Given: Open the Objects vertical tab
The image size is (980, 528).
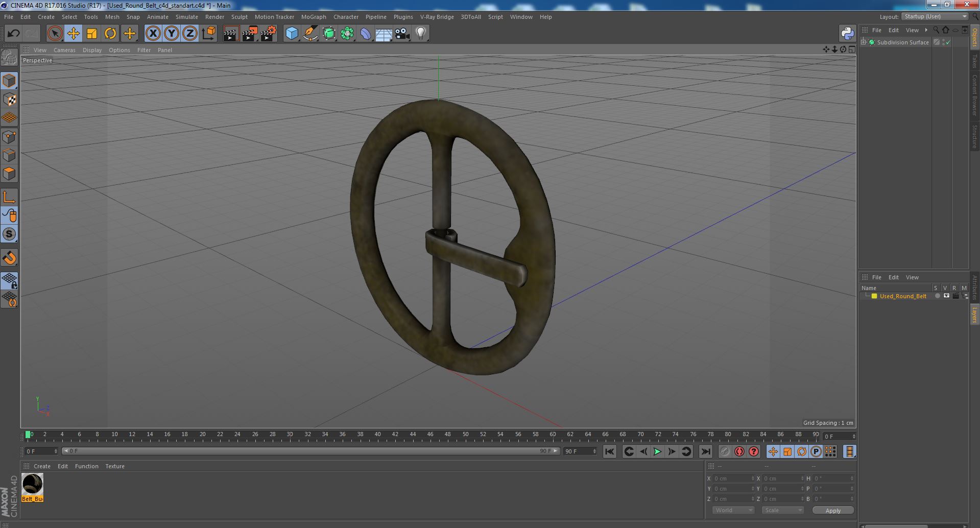Looking at the screenshot, I should pyautogui.click(x=974, y=37).
